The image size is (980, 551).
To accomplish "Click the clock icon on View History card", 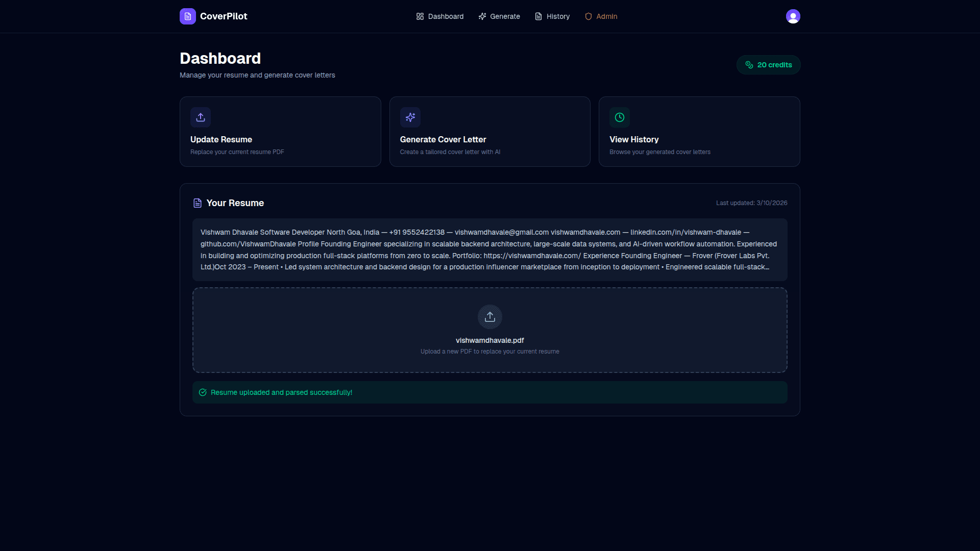I will coord(619,117).
